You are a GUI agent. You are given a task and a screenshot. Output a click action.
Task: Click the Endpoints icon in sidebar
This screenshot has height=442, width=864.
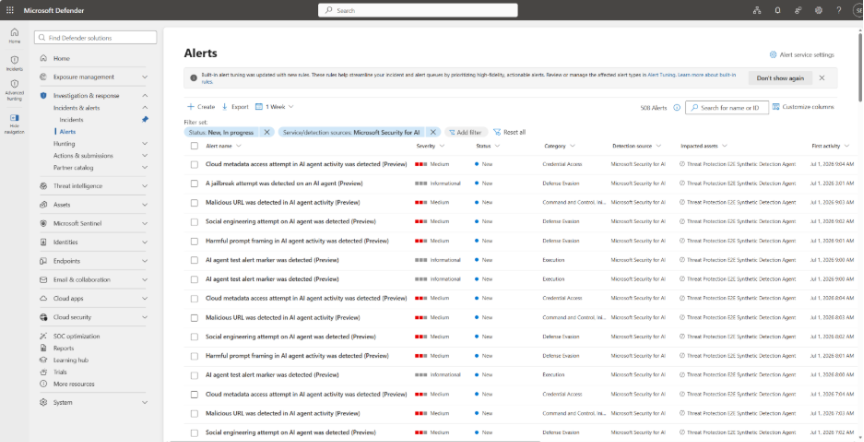pyautogui.click(x=44, y=261)
